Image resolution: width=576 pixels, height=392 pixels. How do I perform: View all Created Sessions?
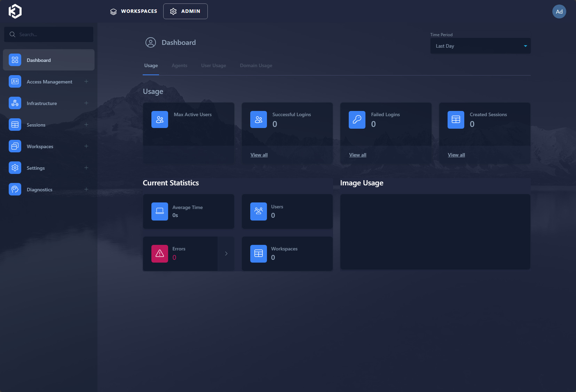(x=456, y=155)
